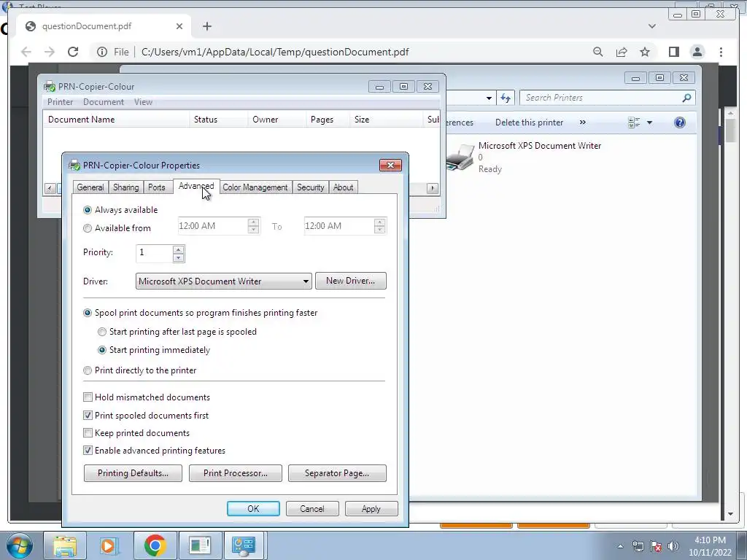
Task: Show hidden tray icons arrow
Action: coord(620,547)
